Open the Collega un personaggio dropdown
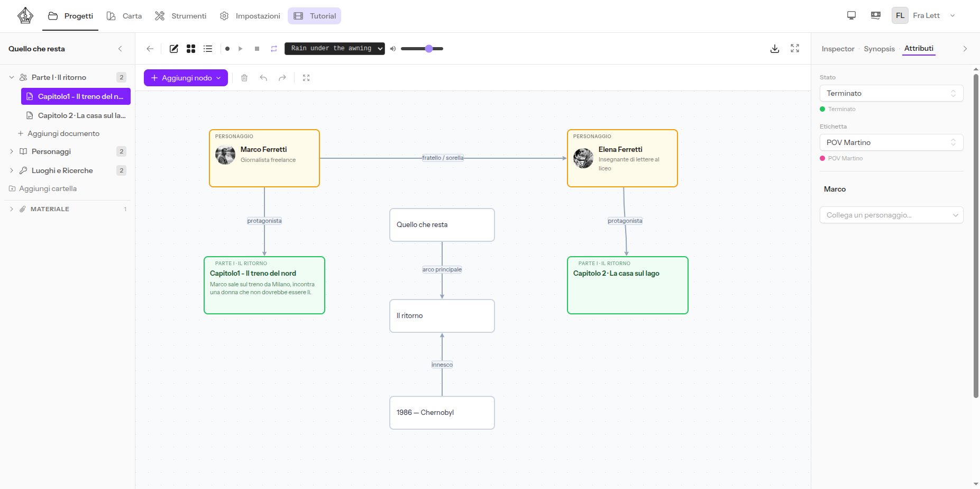Image resolution: width=980 pixels, height=489 pixels. [891, 215]
